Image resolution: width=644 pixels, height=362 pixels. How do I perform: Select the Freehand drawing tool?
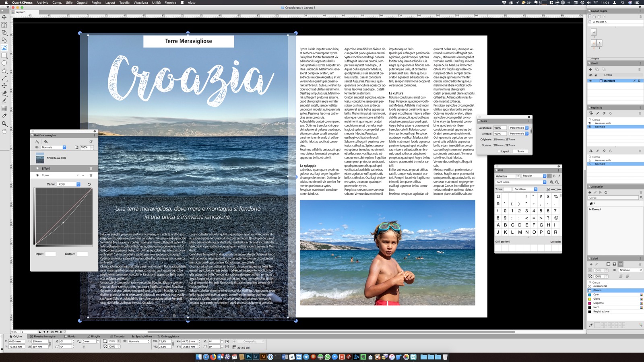click(x=4, y=101)
